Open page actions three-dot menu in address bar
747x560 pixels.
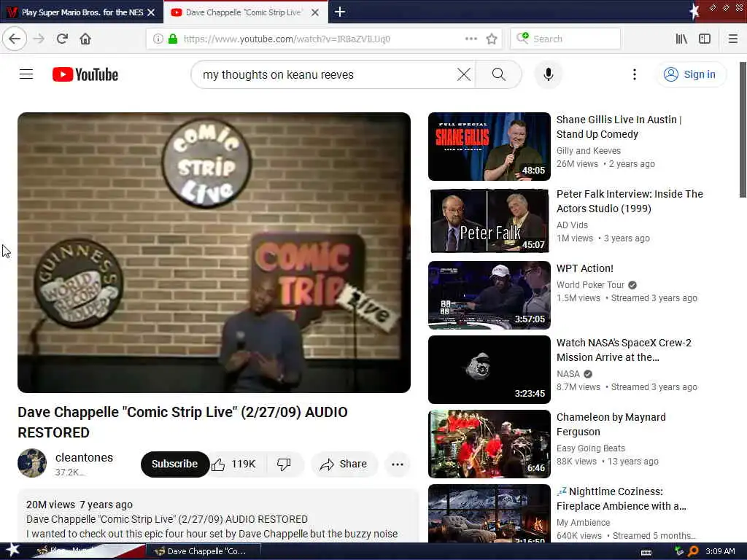pos(471,39)
